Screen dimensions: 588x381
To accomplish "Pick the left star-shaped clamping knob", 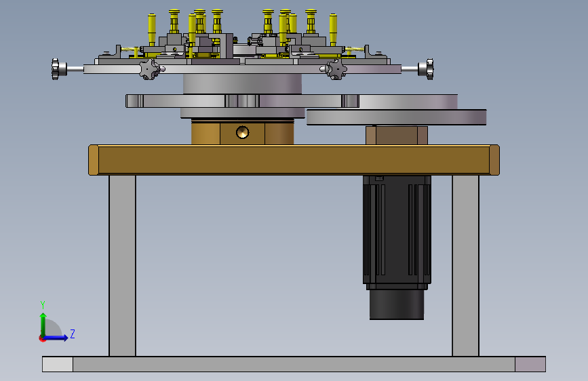I will coord(150,69).
